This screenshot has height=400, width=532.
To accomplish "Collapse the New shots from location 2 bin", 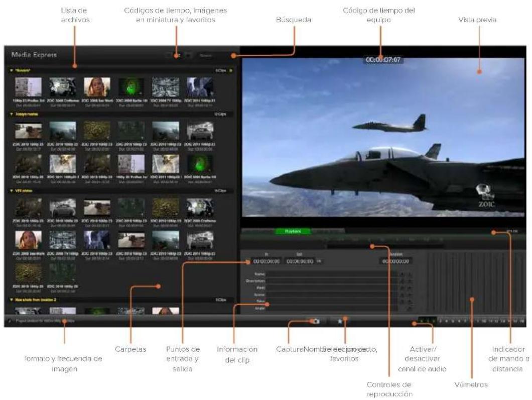I will (12, 300).
